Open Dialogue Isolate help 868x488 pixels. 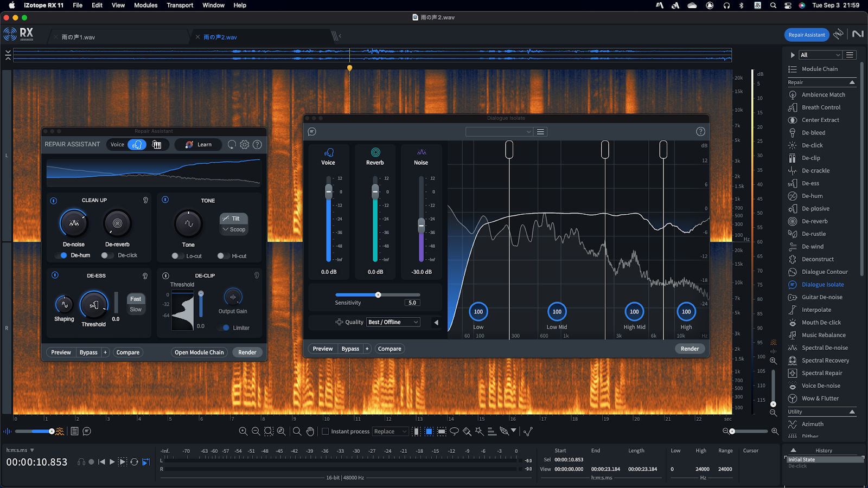tap(700, 132)
